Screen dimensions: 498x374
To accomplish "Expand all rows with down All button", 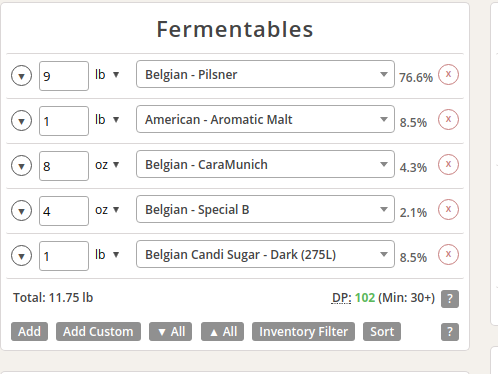I will point(170,332).
